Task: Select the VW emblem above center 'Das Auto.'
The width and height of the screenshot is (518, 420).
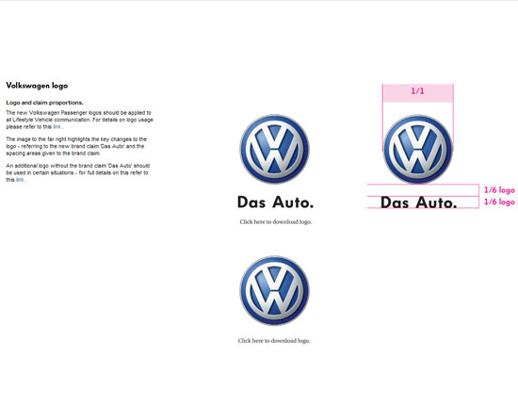Action: (x=274, y=149)
